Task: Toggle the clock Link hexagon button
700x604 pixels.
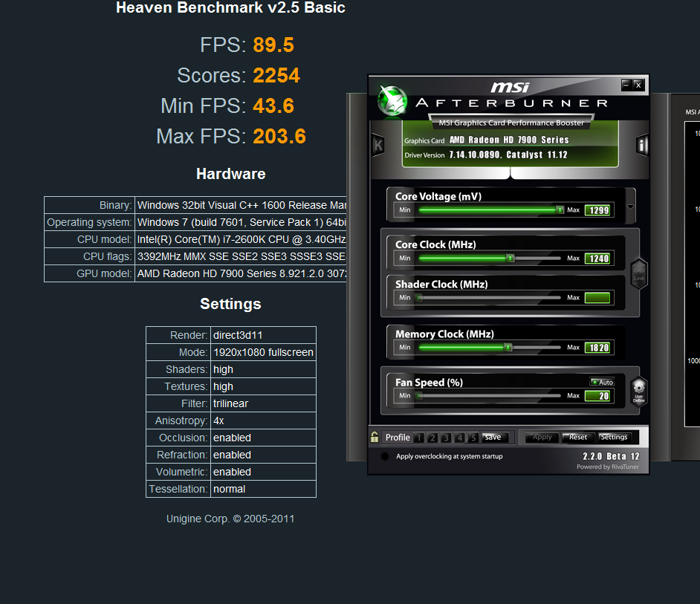Action: point(639,273)
